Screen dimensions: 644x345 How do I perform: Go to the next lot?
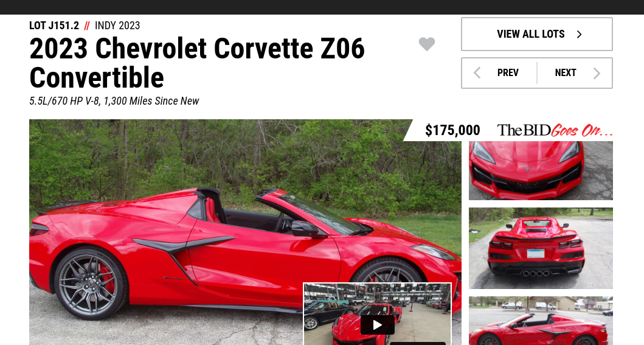[575, 73]
